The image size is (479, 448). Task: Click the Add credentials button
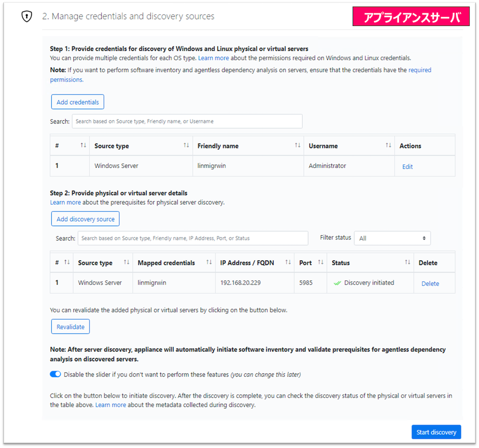click(x=78, y=102)
